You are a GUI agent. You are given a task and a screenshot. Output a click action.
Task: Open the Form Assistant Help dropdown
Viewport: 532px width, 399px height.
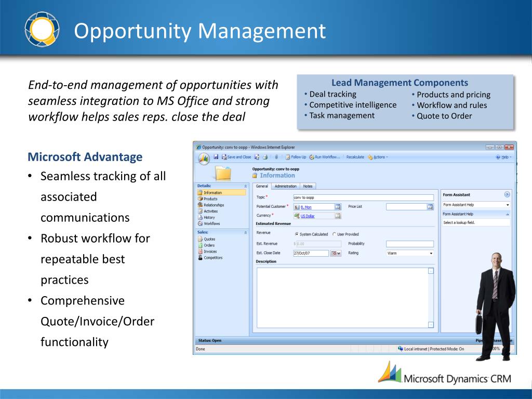tap(476, 205)
